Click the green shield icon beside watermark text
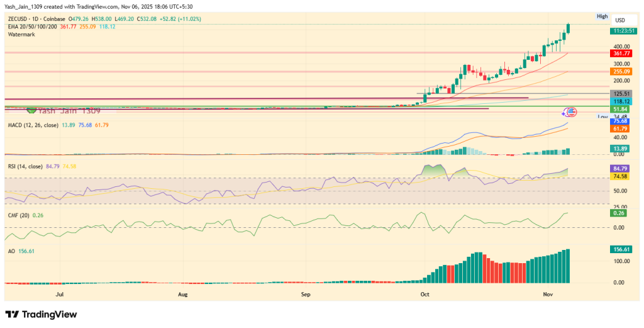This screenshot has width=644, height=328. (x=31, y=111)
